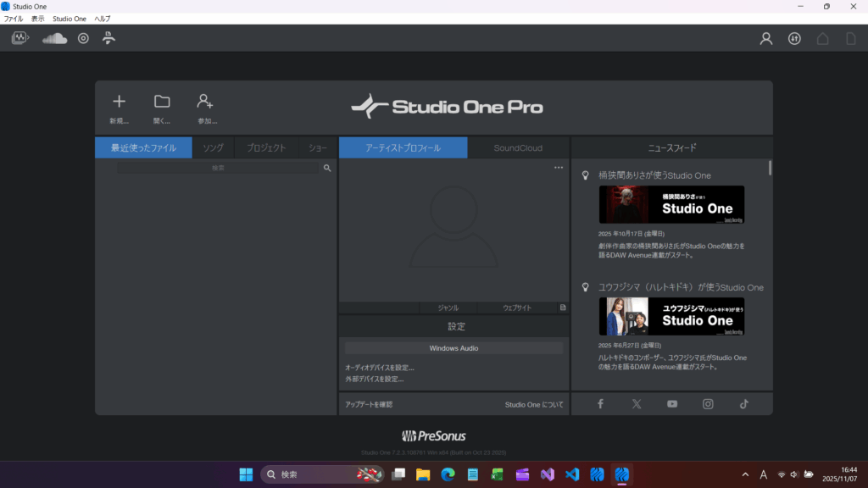Click アップデートを確認 to check for updates

[369, 405]
